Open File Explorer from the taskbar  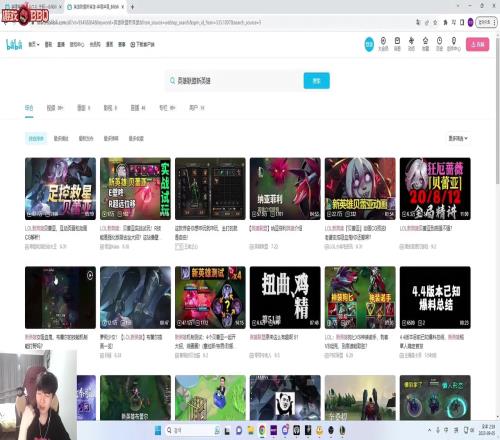[251, 430]
